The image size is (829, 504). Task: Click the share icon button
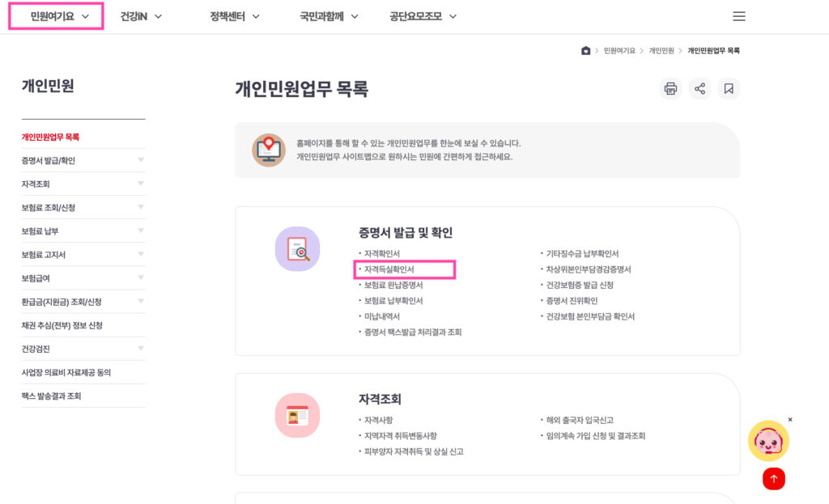click(699, 89)
